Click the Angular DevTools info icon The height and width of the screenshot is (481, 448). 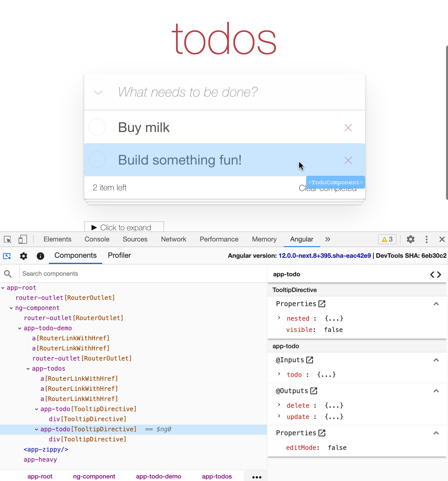click(x=40, y=256)
